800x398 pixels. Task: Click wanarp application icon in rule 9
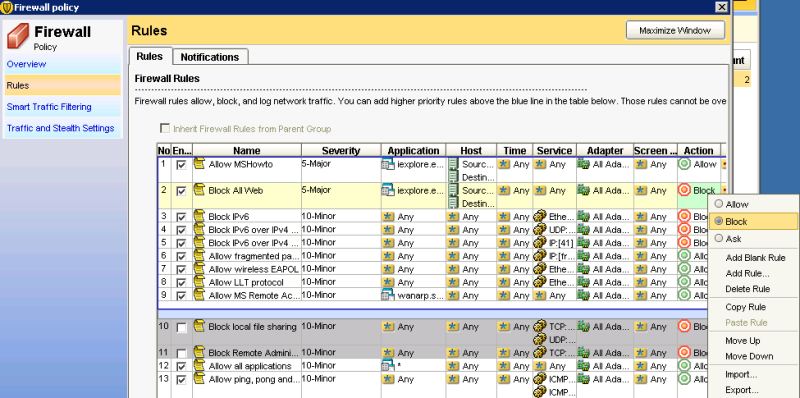pyautogui.click(x=388, y=295)
